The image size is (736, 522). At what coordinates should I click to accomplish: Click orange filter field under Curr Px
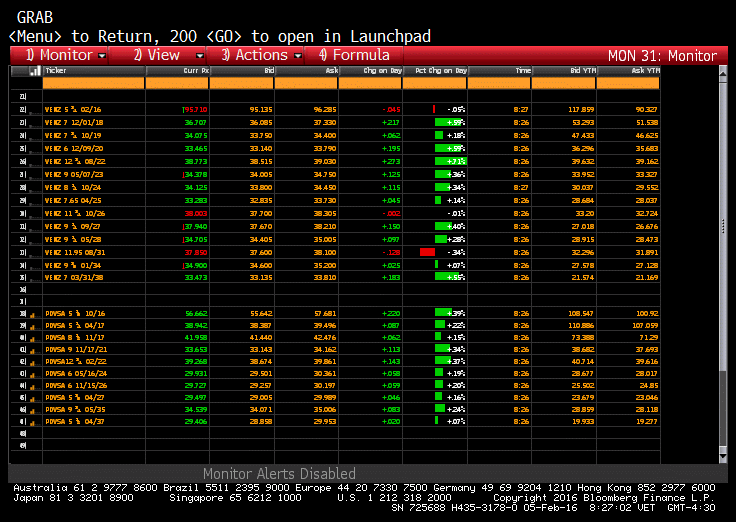pos(177,83)
